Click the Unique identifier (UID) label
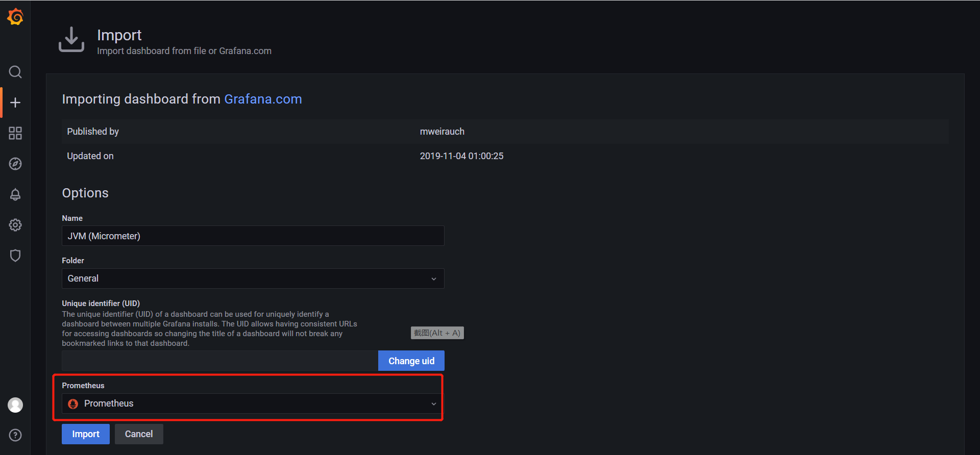 [101, 304]
